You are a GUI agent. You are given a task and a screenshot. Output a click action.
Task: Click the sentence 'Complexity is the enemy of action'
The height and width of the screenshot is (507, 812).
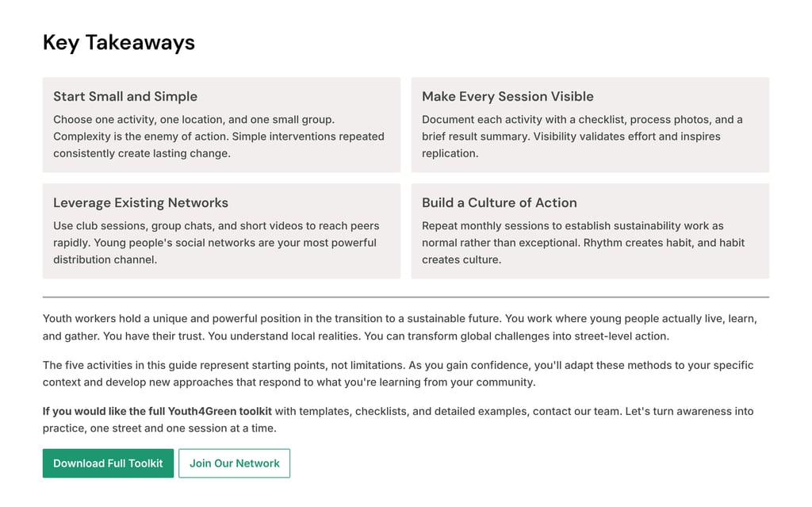point(140,136)
